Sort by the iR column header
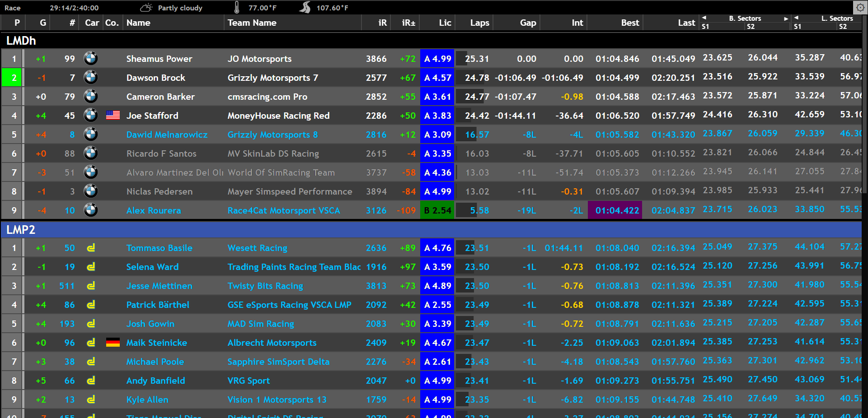This screenshot has height=418, width=868. pos(382,23)
